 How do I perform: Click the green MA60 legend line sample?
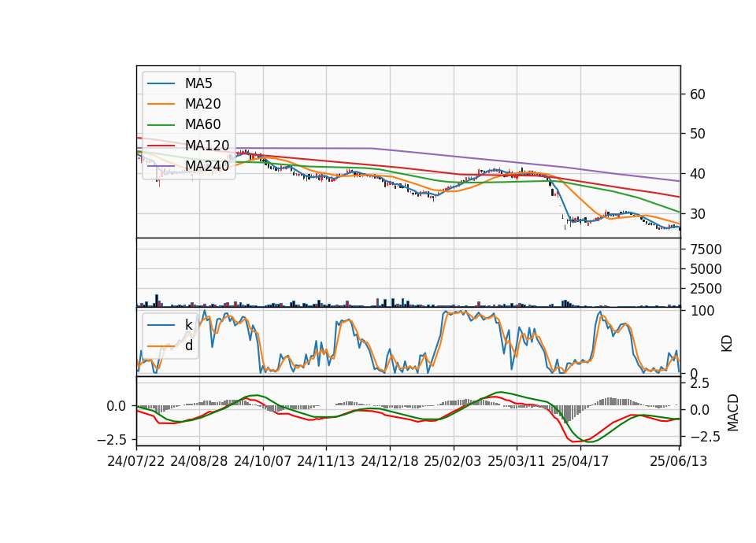[x=161, y=125]
